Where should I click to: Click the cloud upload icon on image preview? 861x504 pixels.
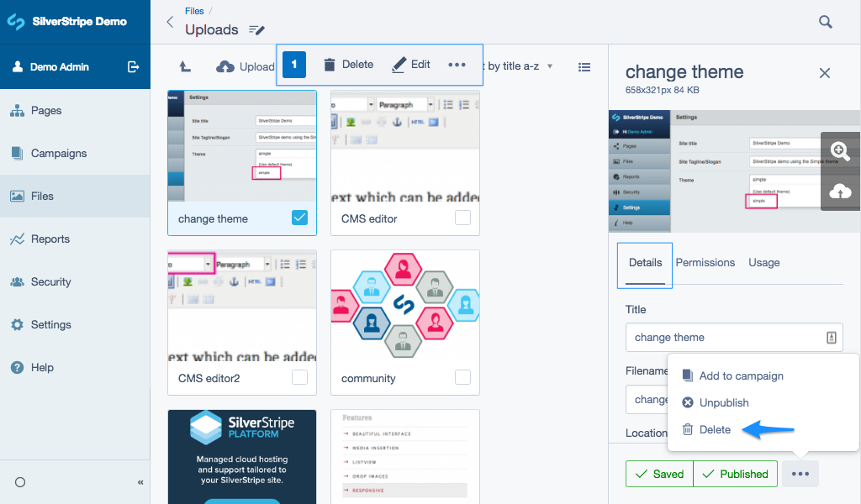click(840, 192)
